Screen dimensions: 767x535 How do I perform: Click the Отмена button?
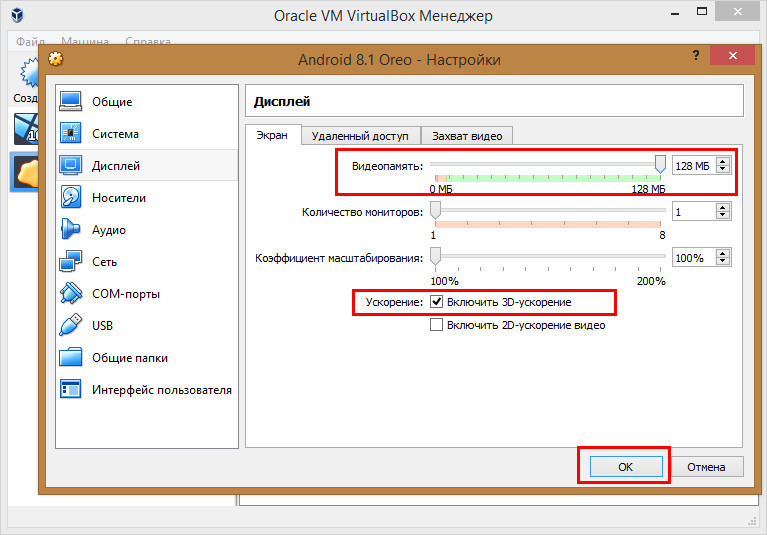coord(706,467)
